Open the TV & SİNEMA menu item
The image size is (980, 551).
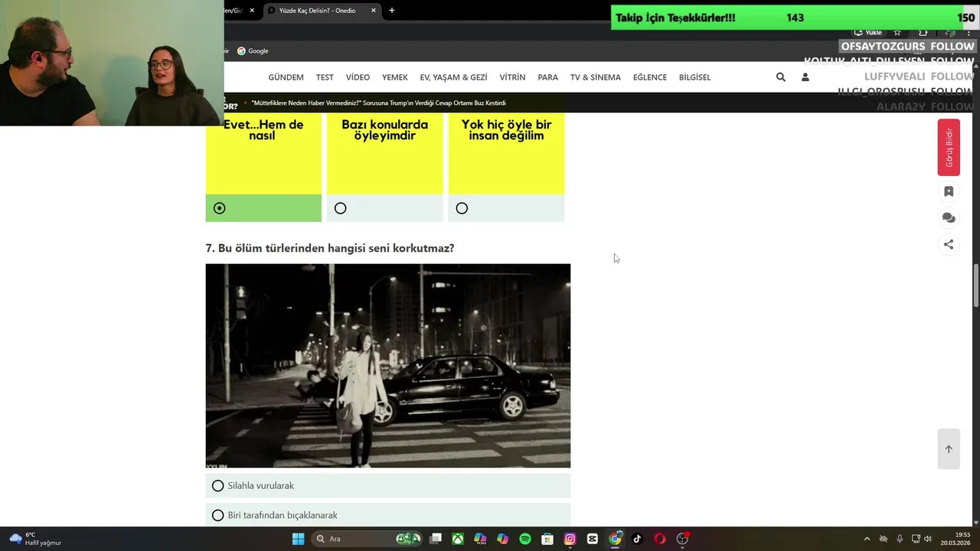[596, 77]
